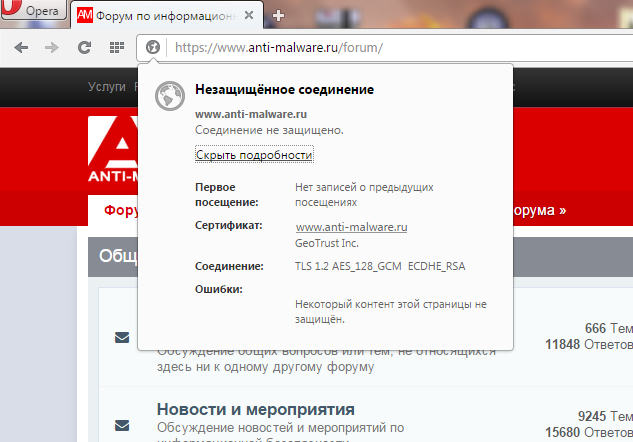Click the red 'Фору' tab on the forum page
633x442 pixels.
click(x=121, y=210)
